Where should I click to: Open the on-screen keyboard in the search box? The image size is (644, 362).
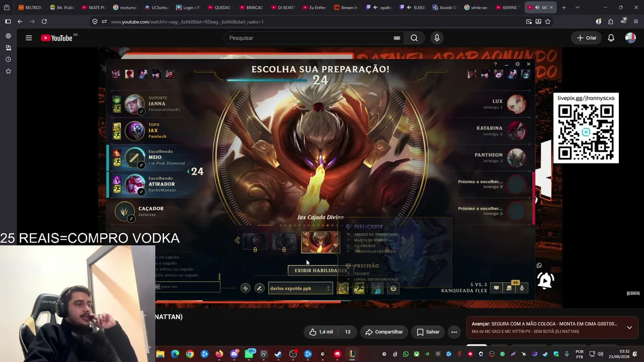397,38
